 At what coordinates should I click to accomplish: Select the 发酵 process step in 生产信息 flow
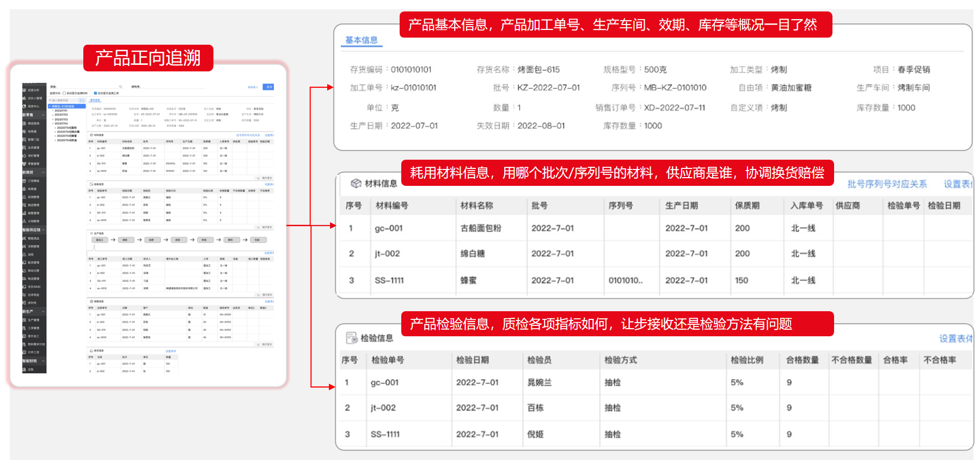(x=151, y=240)
